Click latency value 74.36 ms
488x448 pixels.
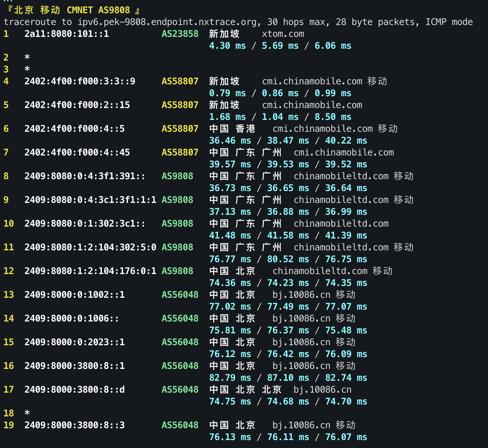click(230, 283)
